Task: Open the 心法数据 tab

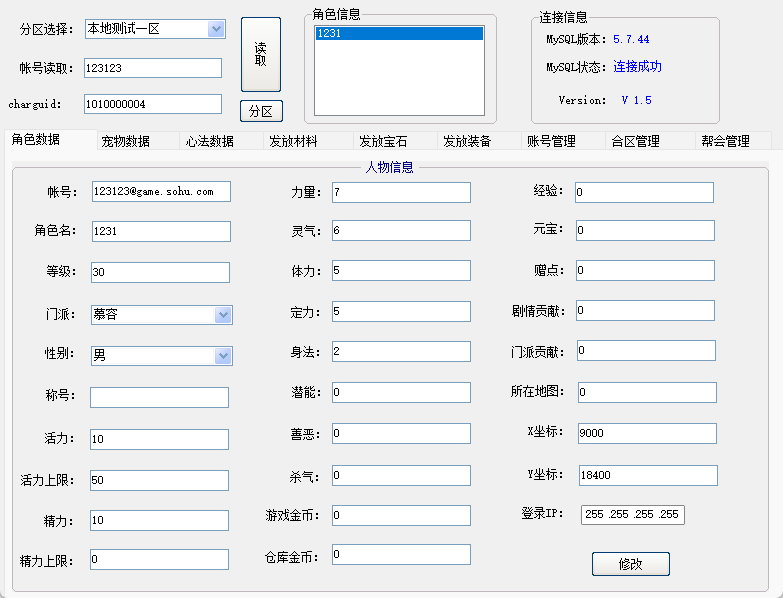Action: point(210,142)
